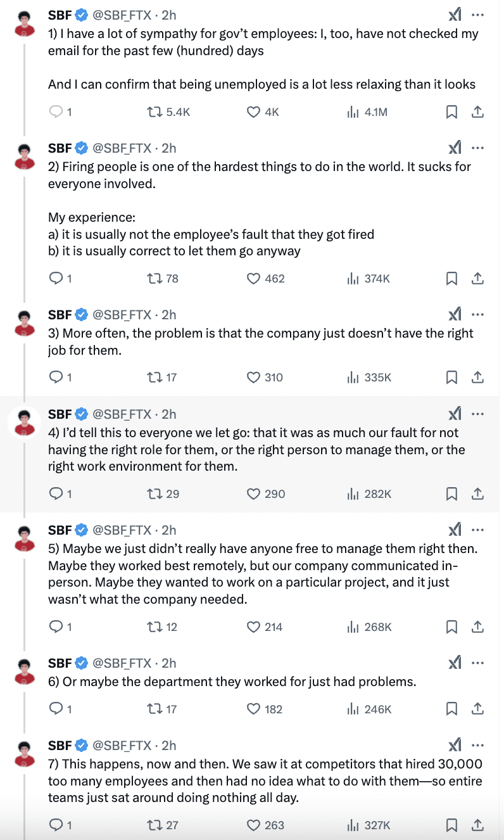
Task: View analytics for the tweet with 4.1M views
Action: pos(353,111)
